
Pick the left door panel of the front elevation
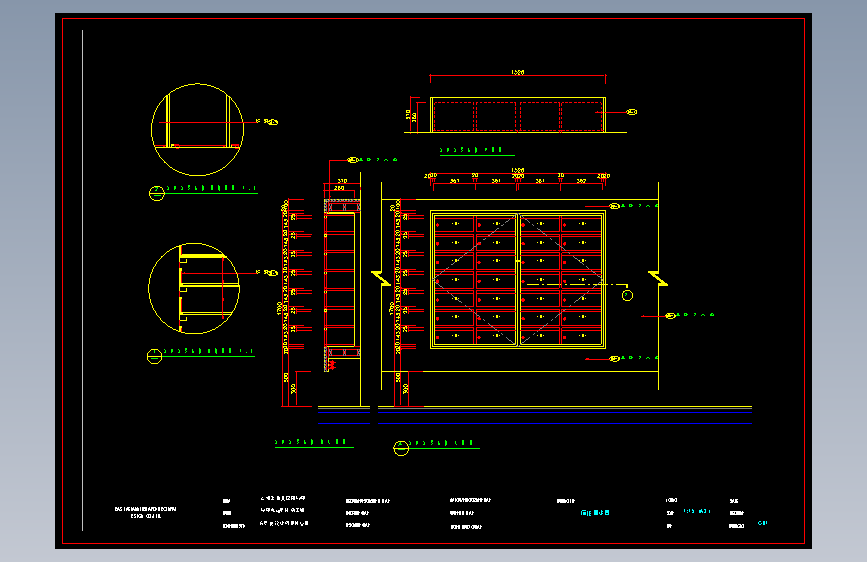(x=475, y=280)
